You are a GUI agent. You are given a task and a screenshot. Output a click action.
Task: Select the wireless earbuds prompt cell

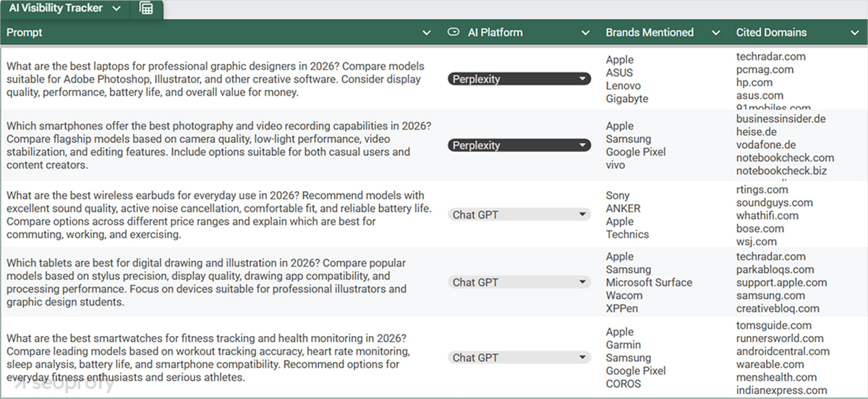tap(221, 214)
